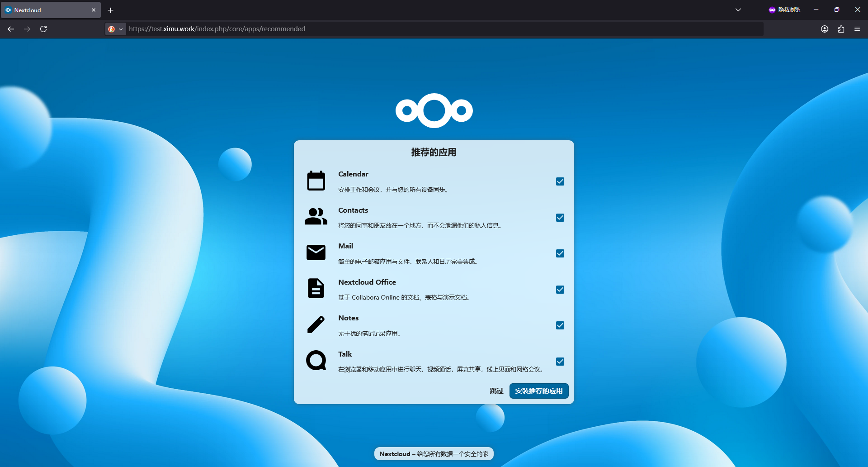Click the Calendar app icon

coord(316,181)
